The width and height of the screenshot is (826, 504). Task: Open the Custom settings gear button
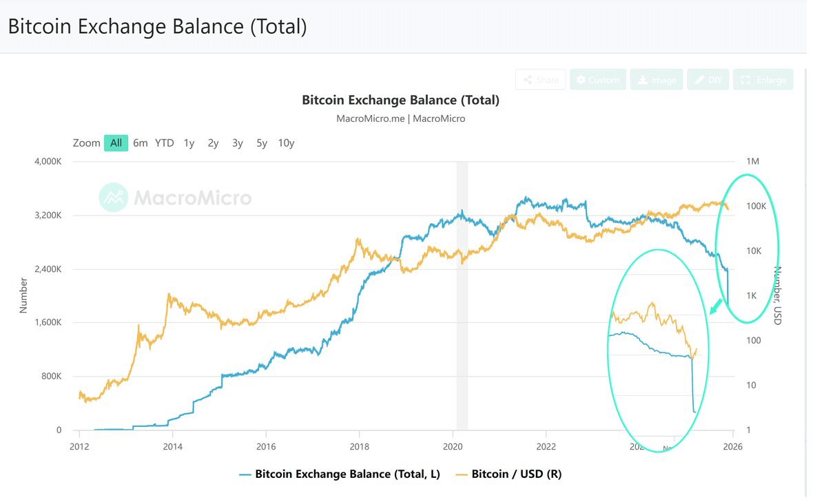click(x=598, y=80)
